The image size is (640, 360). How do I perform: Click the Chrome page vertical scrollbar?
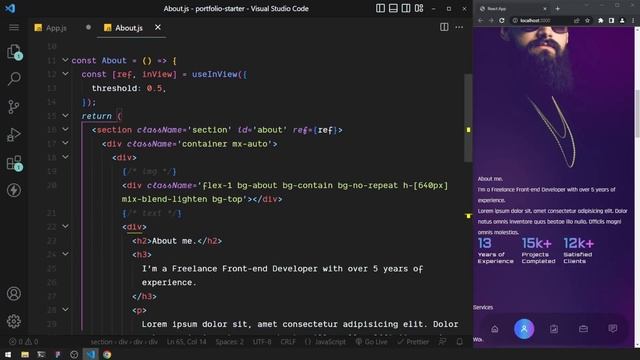[637, 113]
